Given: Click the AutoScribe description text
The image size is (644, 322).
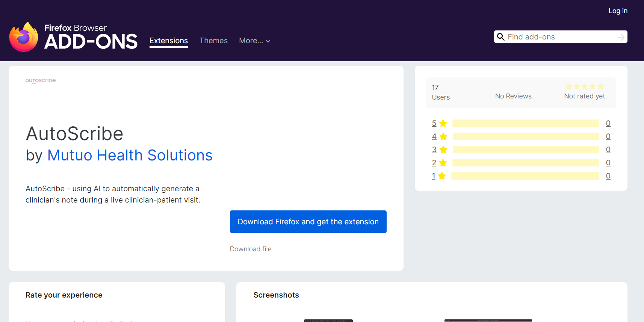Looking at the screenshot, I should pos(113,194).
